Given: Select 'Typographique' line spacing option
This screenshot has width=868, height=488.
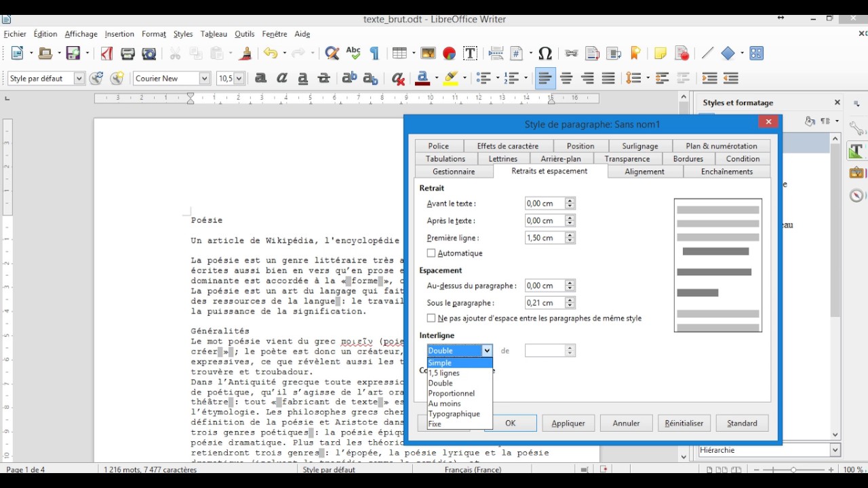Looking at the screenshot, I should (x=460, y=413).
